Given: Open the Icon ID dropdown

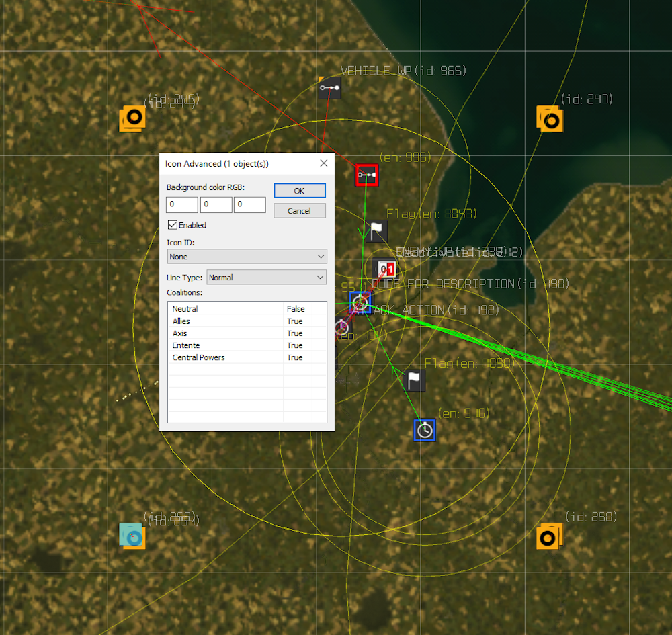Looking at the screenshot, I should click(247, 257).
